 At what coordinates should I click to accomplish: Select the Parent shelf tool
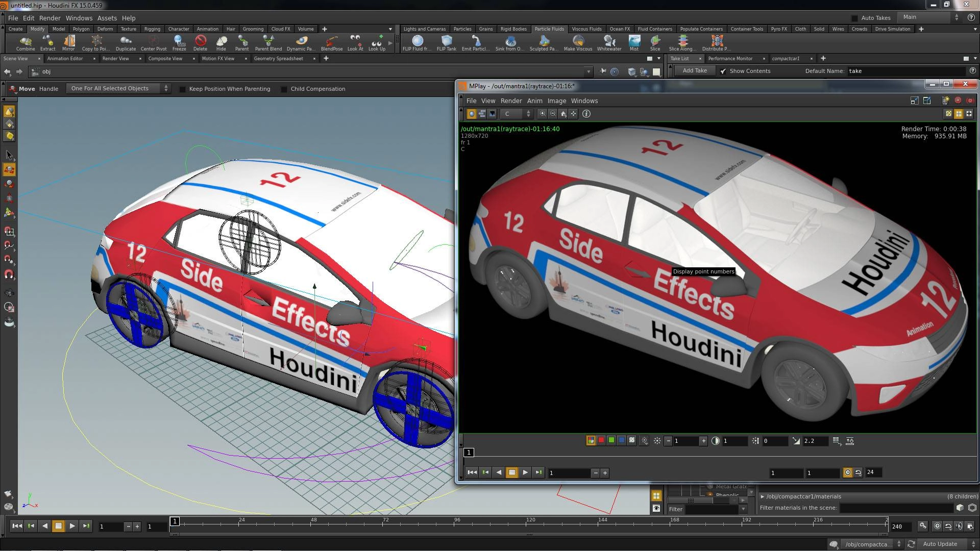[x=242, y=43]
